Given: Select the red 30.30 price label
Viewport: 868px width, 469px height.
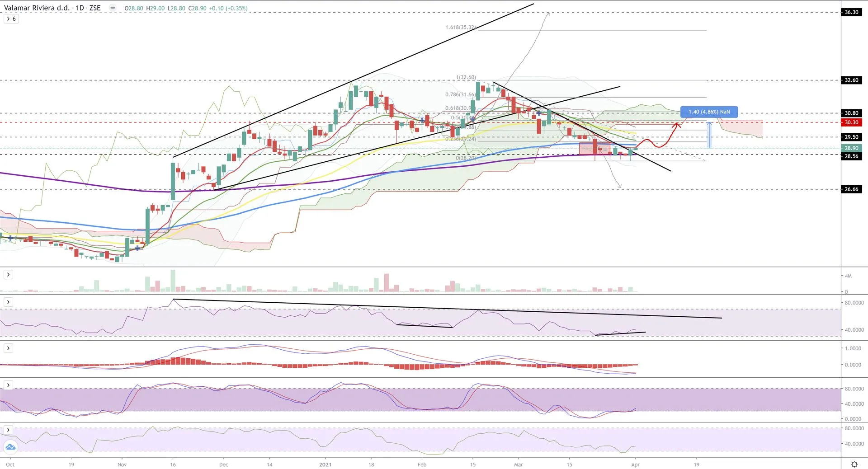Looking at the screenshot, I should (x=851, y=122).
